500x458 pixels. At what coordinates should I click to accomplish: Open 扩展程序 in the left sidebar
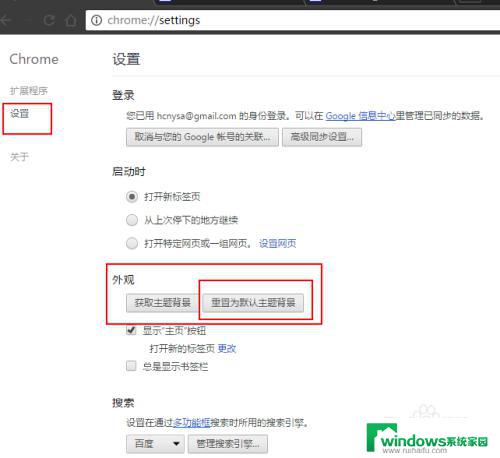click(x=29, y=91)
